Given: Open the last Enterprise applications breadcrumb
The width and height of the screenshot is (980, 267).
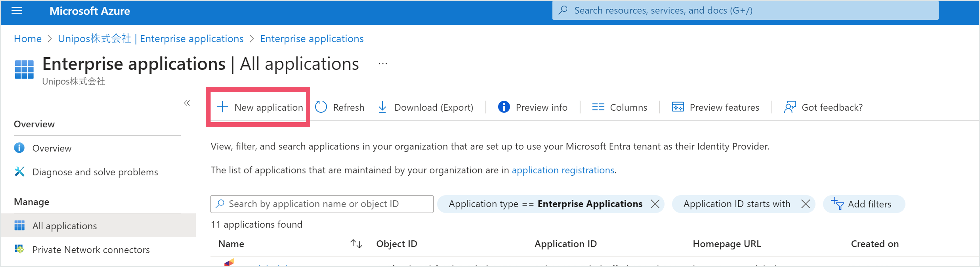Looking at the screenshot, I should pos(311,39).
